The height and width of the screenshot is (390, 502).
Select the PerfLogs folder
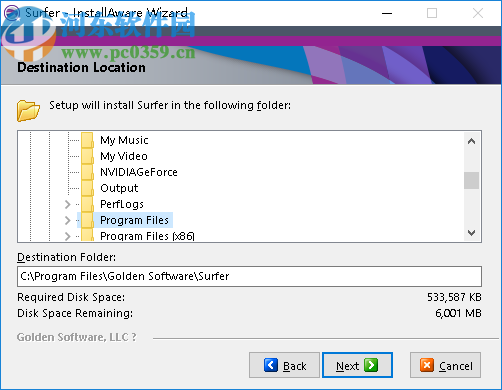[x=122, y=204]
